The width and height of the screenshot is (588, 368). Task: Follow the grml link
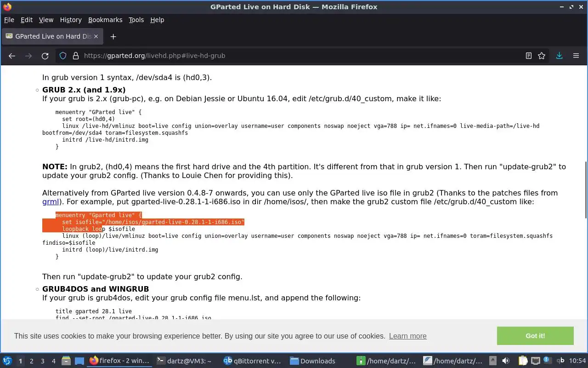click(50, 201)
